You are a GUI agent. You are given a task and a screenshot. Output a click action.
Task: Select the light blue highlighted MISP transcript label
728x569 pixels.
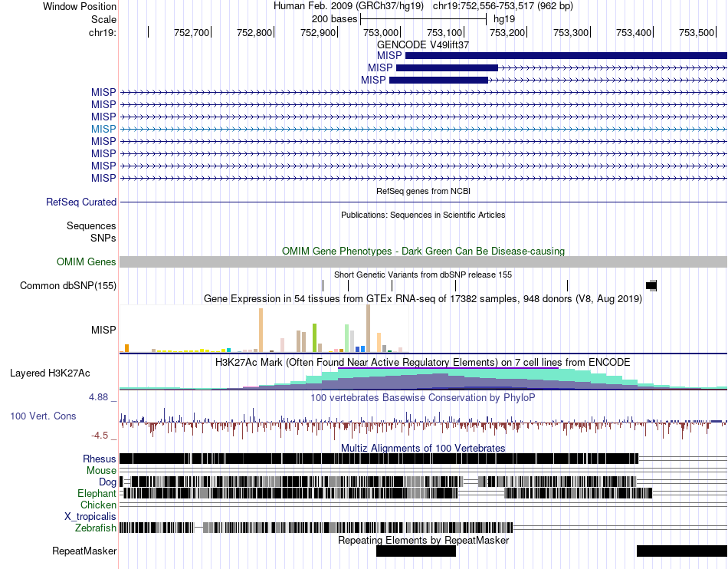103,129
